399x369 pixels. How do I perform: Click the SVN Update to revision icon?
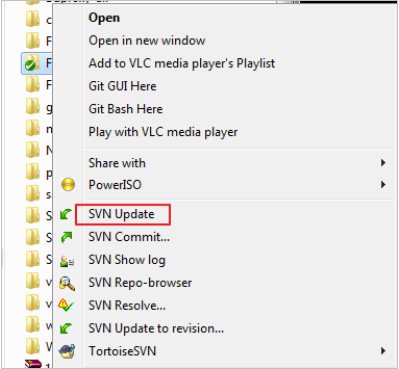[x=66, y=328]
